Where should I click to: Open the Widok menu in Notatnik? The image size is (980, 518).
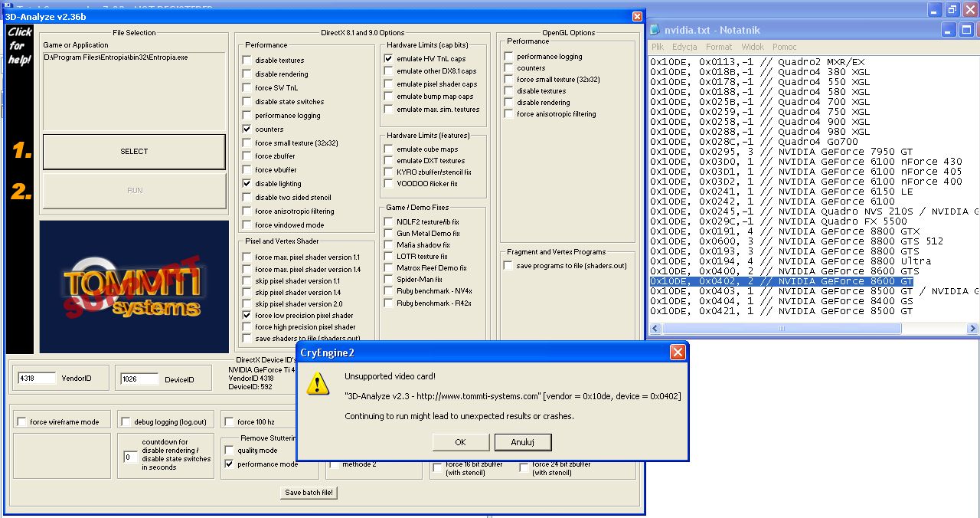pos(754,47)
